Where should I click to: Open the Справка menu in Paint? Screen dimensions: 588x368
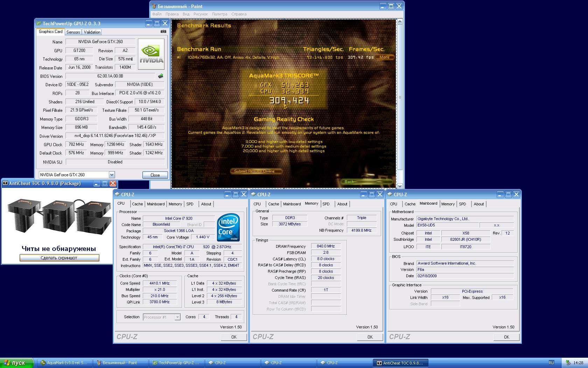tap(239, 14)
